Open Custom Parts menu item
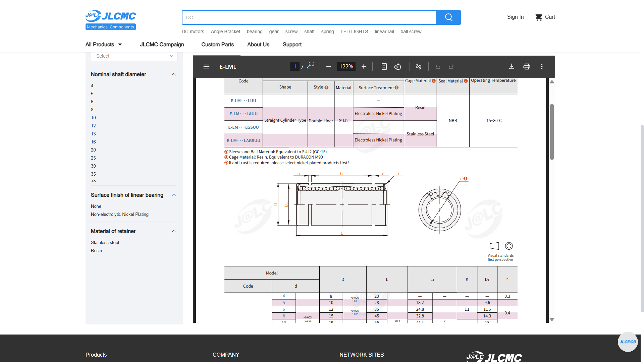The width and height of the screenshot is (644, 362). click(217, 45)
